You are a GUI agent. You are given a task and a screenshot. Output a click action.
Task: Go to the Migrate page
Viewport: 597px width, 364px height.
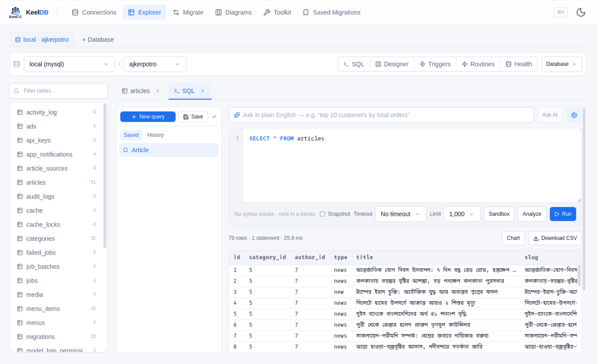coord(188,12)
